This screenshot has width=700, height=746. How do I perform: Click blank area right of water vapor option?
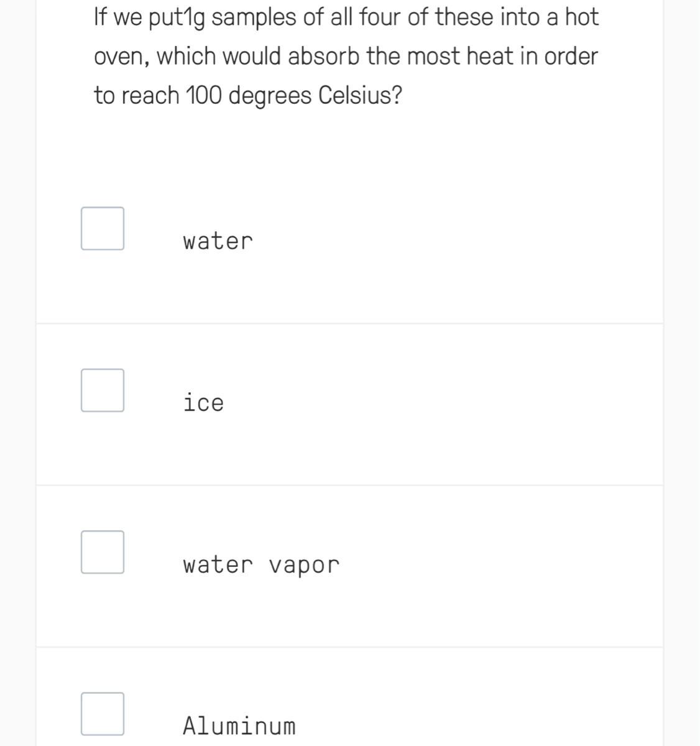[500, 564]
